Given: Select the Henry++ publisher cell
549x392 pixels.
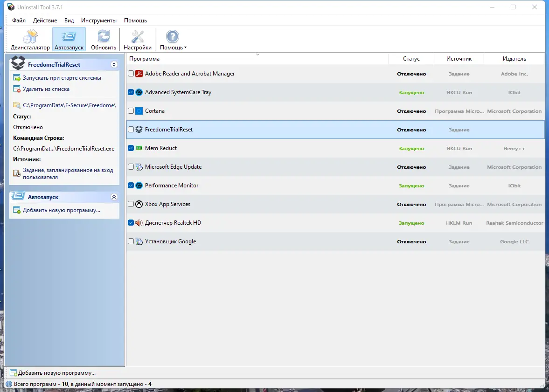Looking at the screenshot, I should point(514,148).
